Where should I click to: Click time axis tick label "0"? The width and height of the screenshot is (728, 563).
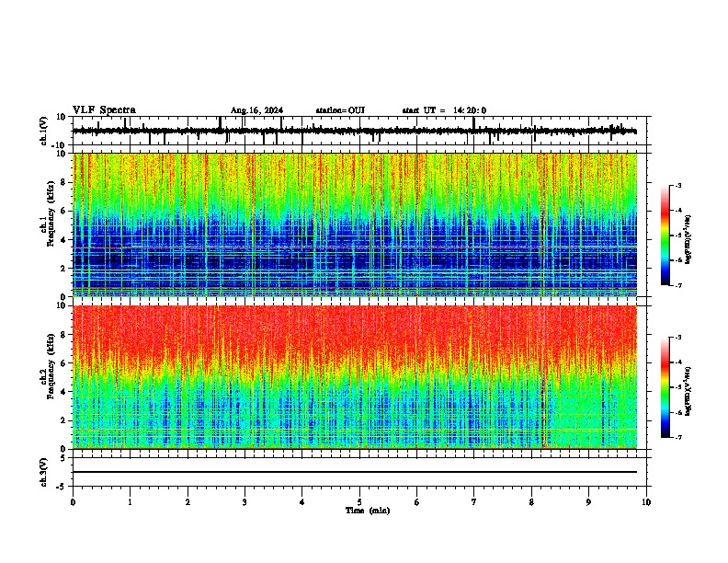pyautogui.click(x=73, y=502)
